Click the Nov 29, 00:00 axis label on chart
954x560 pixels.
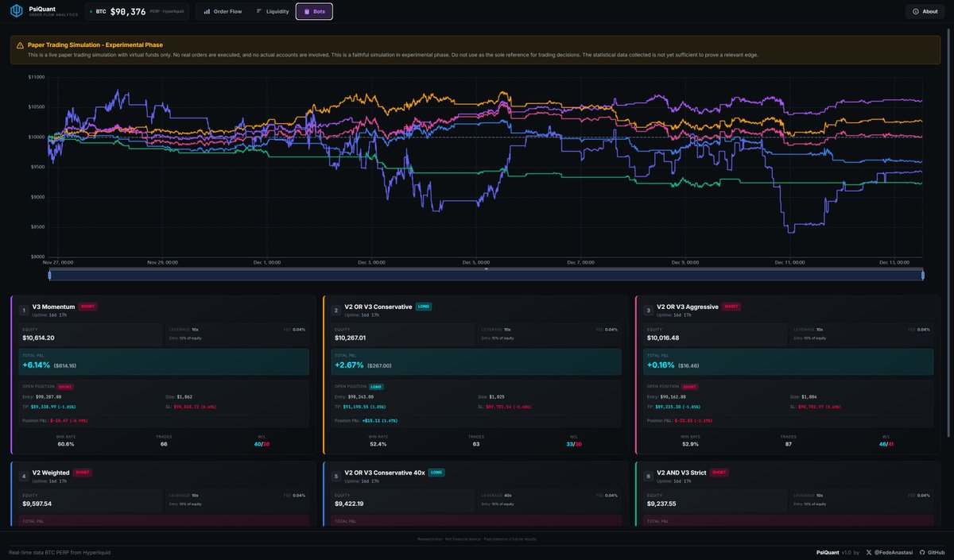[x=162, y=262]
